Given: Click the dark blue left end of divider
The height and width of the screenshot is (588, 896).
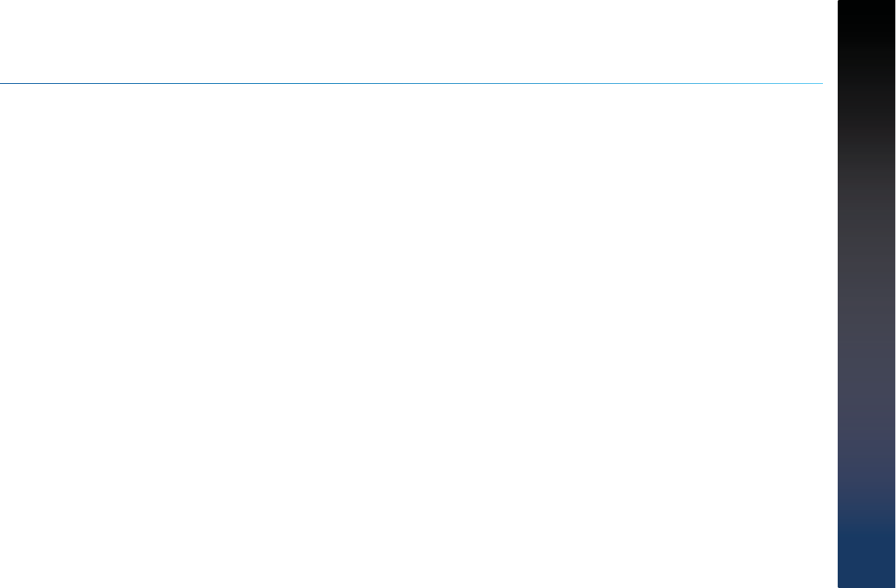Looking at the screenshot, I should click(x=23, y=83).
